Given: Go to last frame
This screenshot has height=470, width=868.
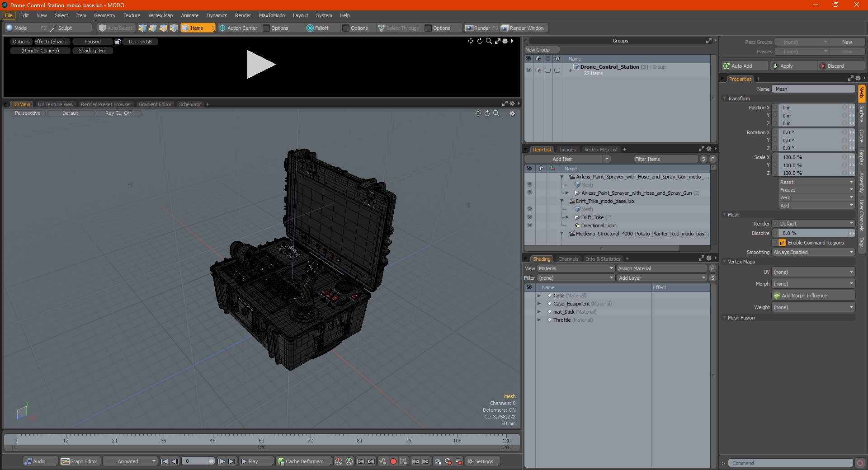Looking at the screenshot, I should pos(232,461).
